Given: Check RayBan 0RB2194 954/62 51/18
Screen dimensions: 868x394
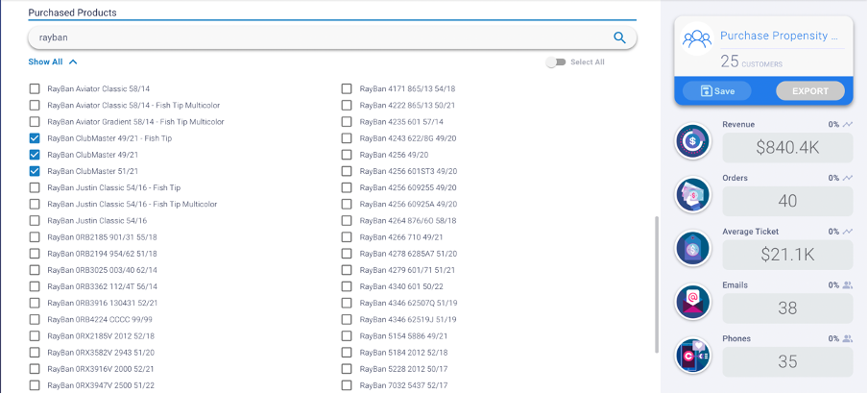Looking at the screenshot, I should 35,254.
